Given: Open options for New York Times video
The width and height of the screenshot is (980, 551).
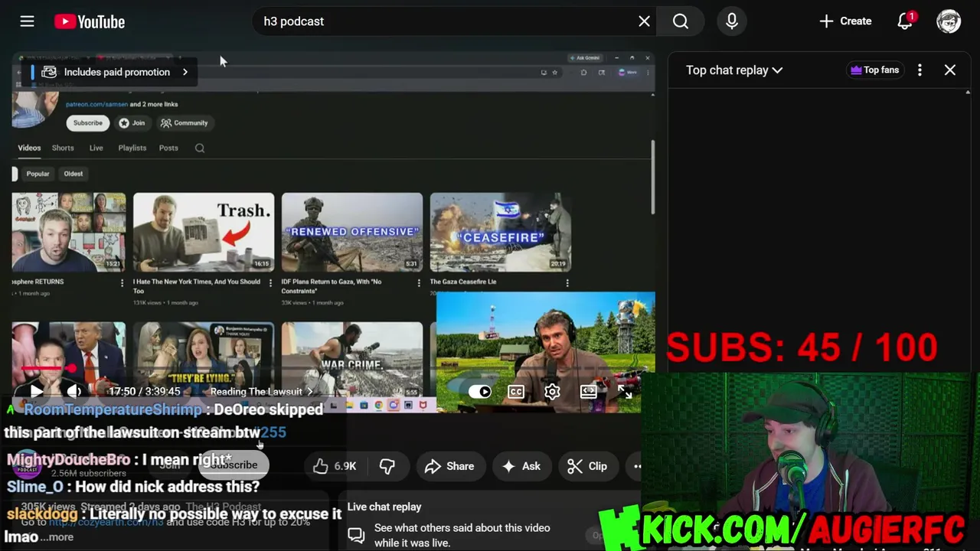Looking at the screenshot, I should [269, 282].
